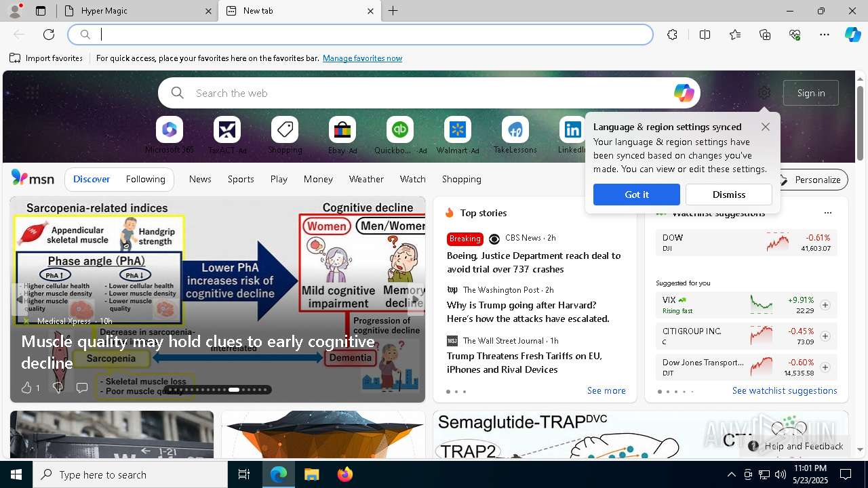The width and height of the screenshot is (868, 488).
Task: Open Collections icon in toolbar
Action: [x=765, y=35]
